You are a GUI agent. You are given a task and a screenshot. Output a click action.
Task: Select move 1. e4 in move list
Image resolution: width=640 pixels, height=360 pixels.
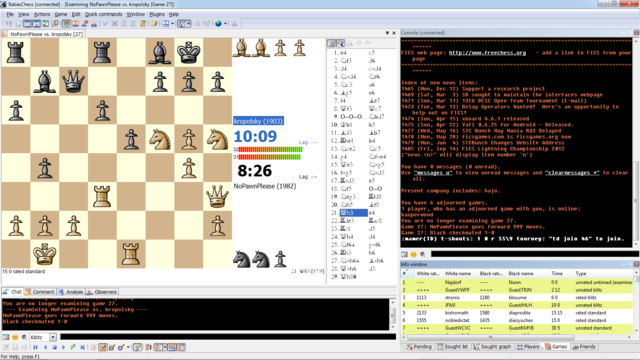point(343,53)
